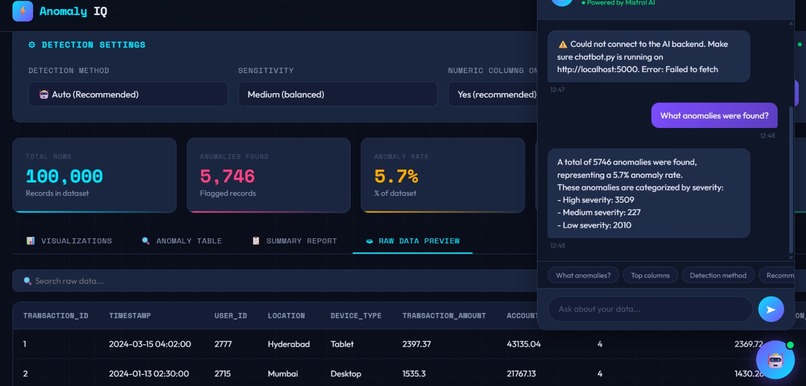Image resolution: width=806 pixels, height=386 pixels.
Task: Click the chat panel vertical scrollbar
Action: click(791, 180)
